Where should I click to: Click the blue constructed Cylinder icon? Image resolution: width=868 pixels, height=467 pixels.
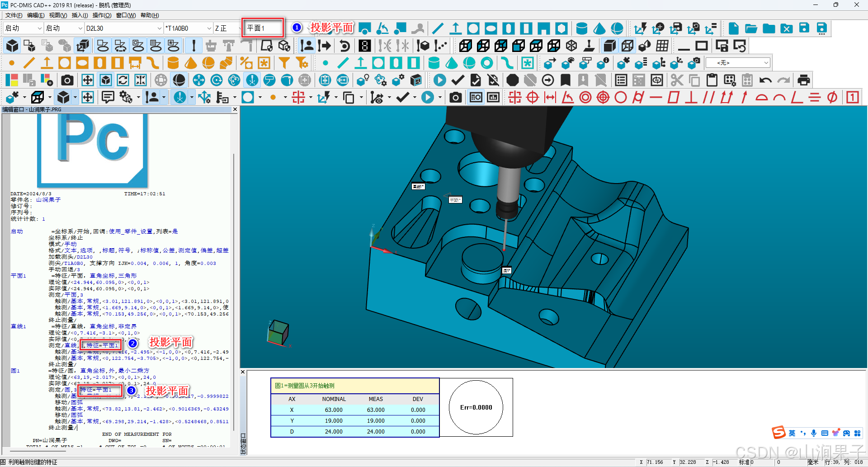582,28
